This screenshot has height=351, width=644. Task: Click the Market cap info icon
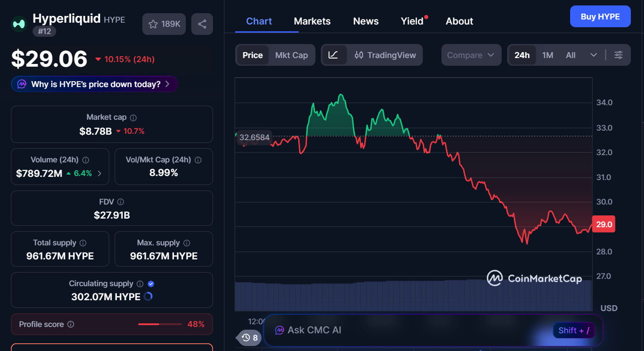[x=133, y=117]
